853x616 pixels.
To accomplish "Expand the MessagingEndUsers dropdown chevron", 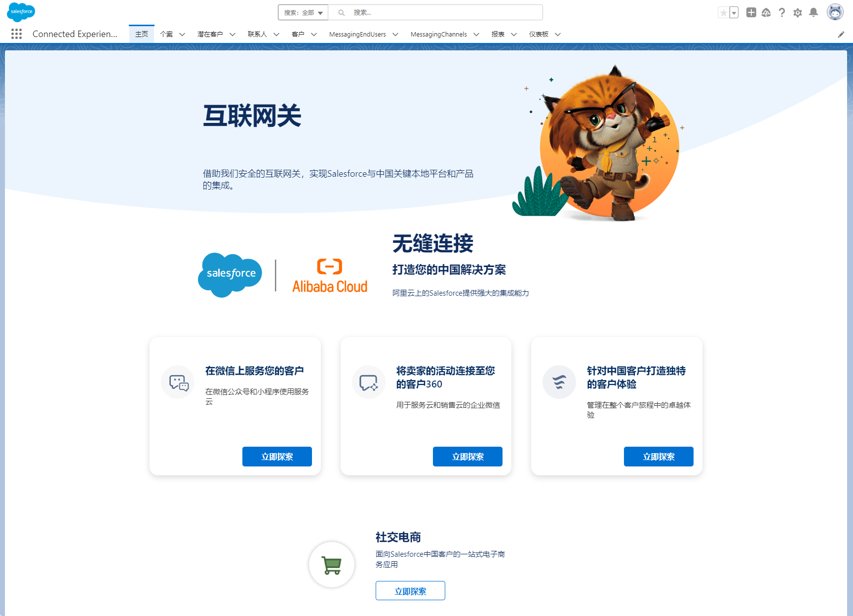I will tap(395, 35).
